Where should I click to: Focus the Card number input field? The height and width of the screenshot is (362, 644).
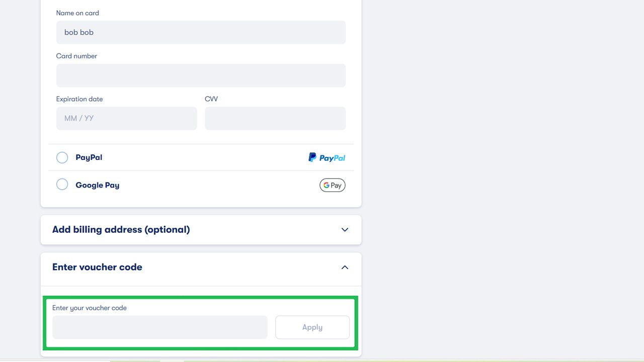(x=201, y=75)
